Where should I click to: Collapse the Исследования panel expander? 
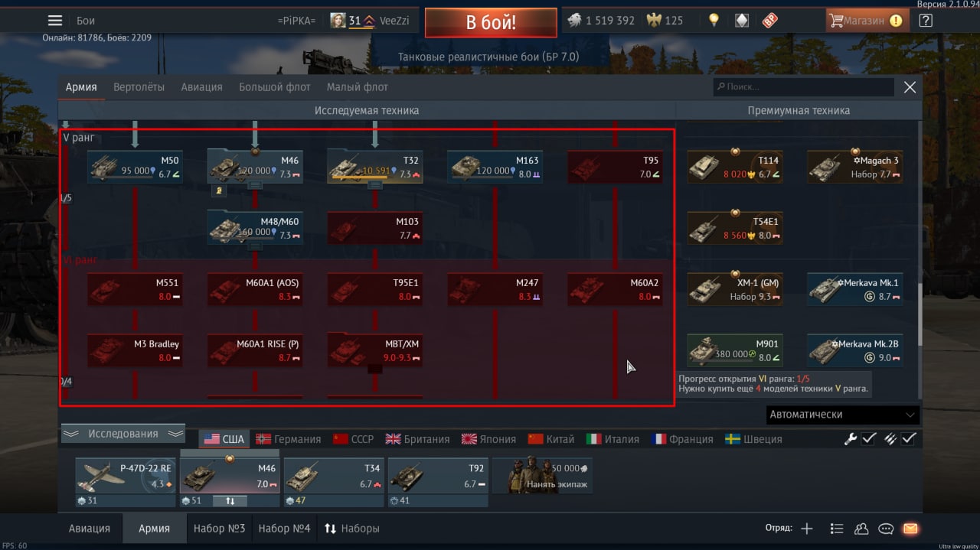point(123,434)
